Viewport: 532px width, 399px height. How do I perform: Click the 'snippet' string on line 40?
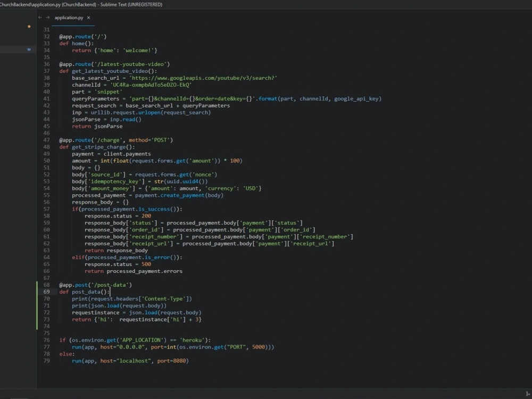coord(108,92)
